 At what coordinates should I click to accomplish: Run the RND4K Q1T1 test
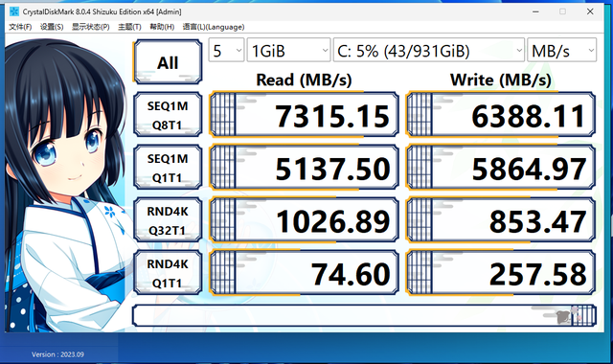168,273
